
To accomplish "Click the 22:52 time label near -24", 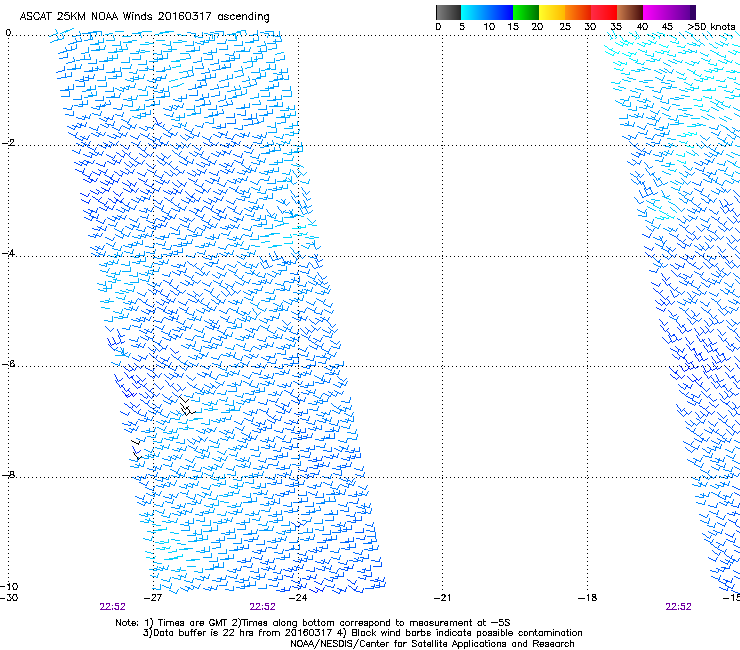I will 262,607.
